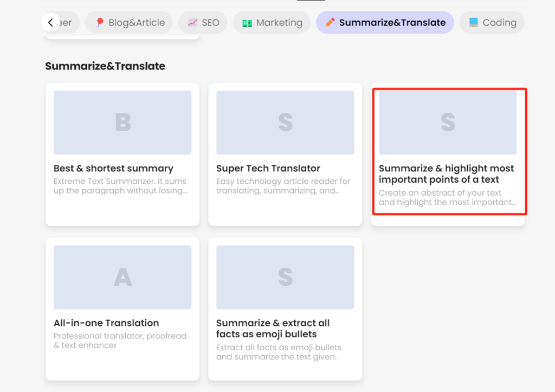Click the Super Tech Translator thumbnail
Viewport: 555px width, 392px height.
[x=285, y=123]
